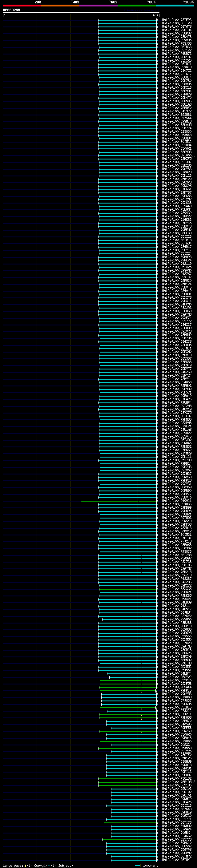Click the cyan ~100% identity legend segment
Viewport: 197px width, 868px height.
(x=175, y=6)
